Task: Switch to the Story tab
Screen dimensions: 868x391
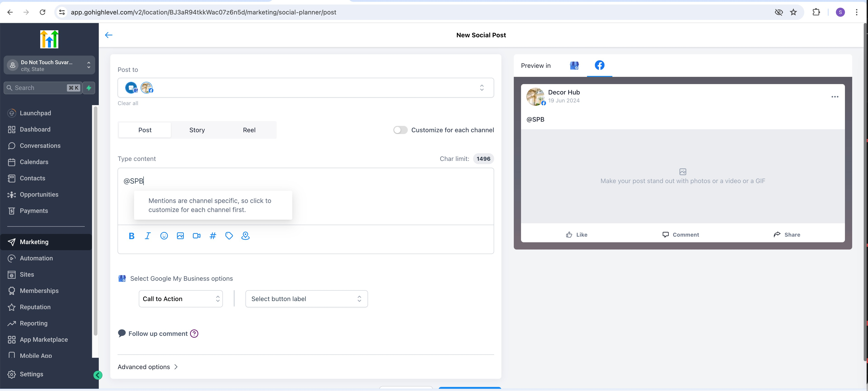Action: 197,130
